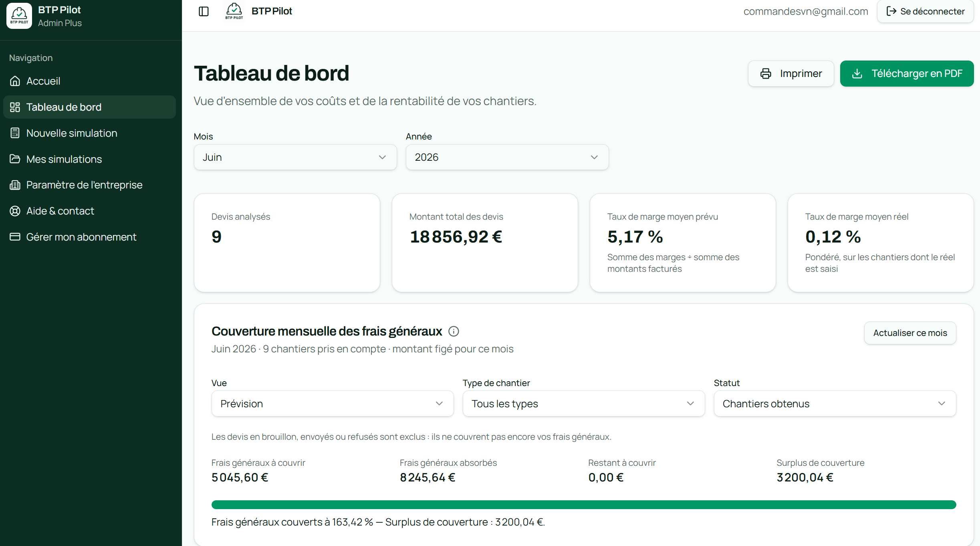
Task: Click the BTP Pilot logo in top bar
Action: click(234, 11)
